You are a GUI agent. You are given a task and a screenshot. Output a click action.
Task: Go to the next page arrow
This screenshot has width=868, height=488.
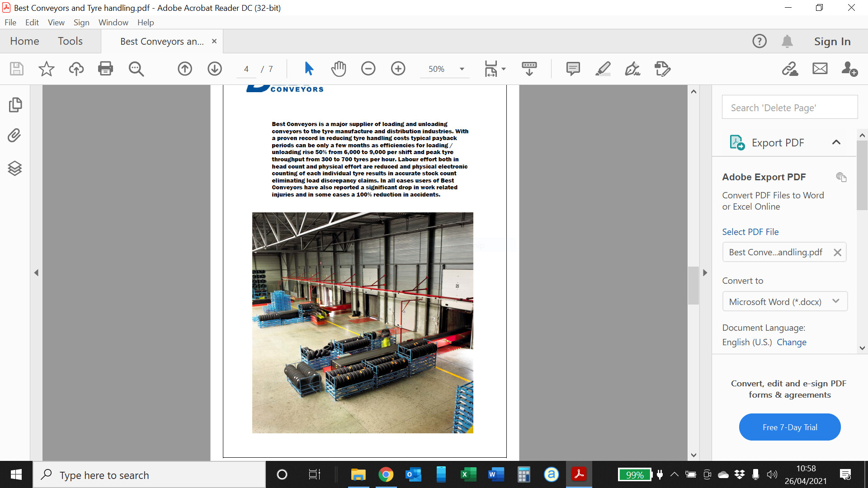pyautogui.click(x=215, y=69)
